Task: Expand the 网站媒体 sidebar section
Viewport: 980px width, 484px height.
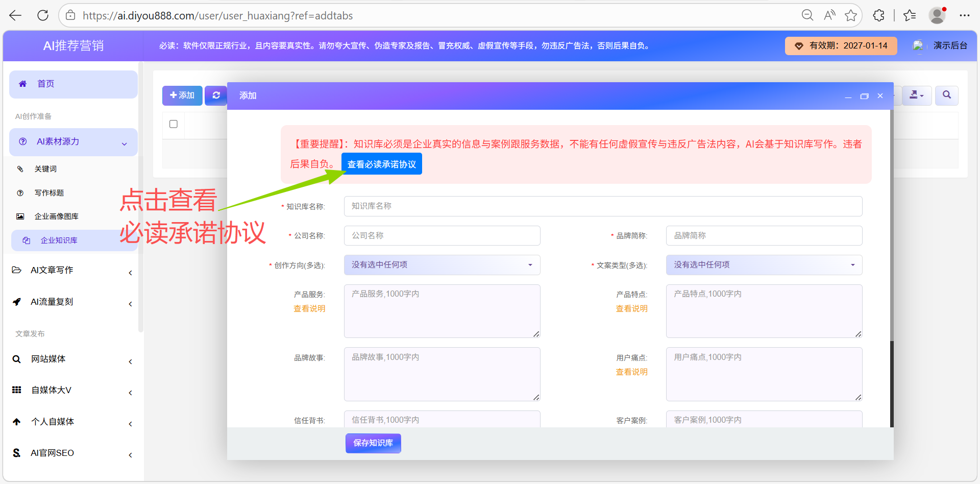Action: click(x=73, y=359)
